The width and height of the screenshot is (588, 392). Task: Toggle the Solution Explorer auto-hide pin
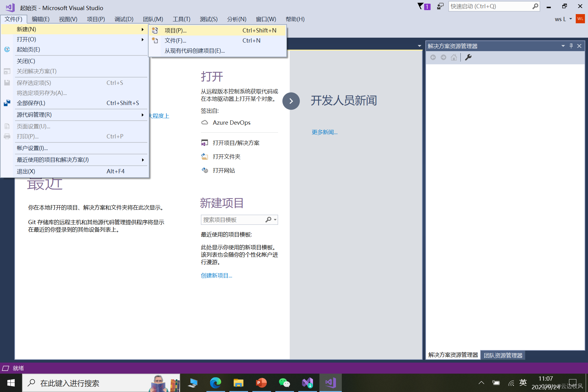(571, 46)
